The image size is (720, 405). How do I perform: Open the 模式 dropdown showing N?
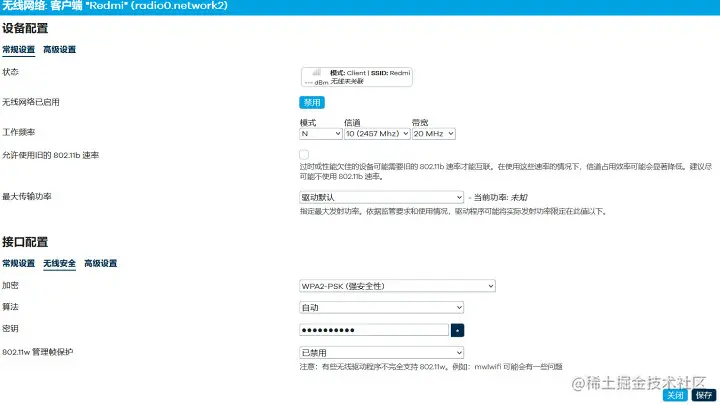(321, 134)
